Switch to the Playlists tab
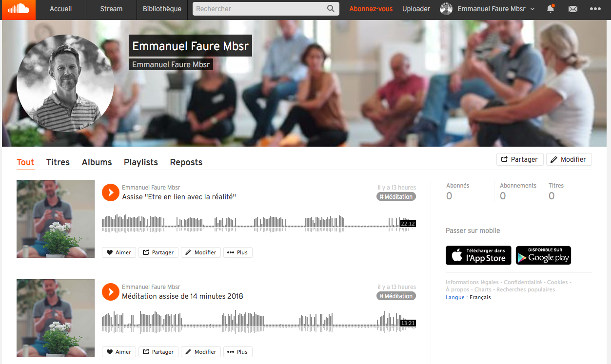This screenshot has height=364, width=611. coord(141,162)
